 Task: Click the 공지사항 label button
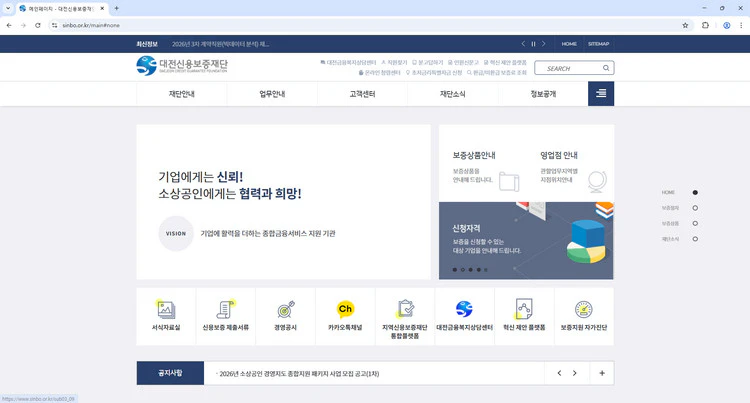170,373
